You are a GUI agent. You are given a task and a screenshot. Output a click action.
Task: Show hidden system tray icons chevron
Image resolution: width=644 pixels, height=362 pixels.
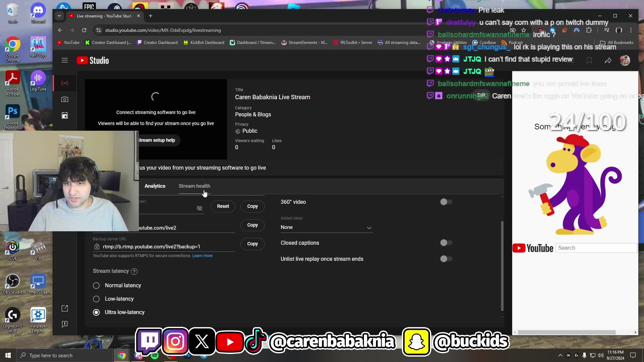pyautogui.click(x=560, y=355)
